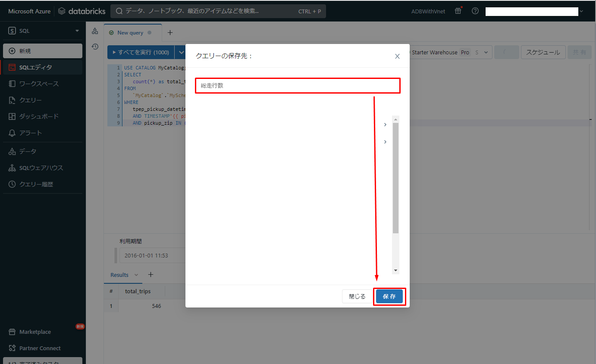Screen dimensions: 596x364
Task: Click the 保存 button to save the query
Action: click(x=389, y=296)
